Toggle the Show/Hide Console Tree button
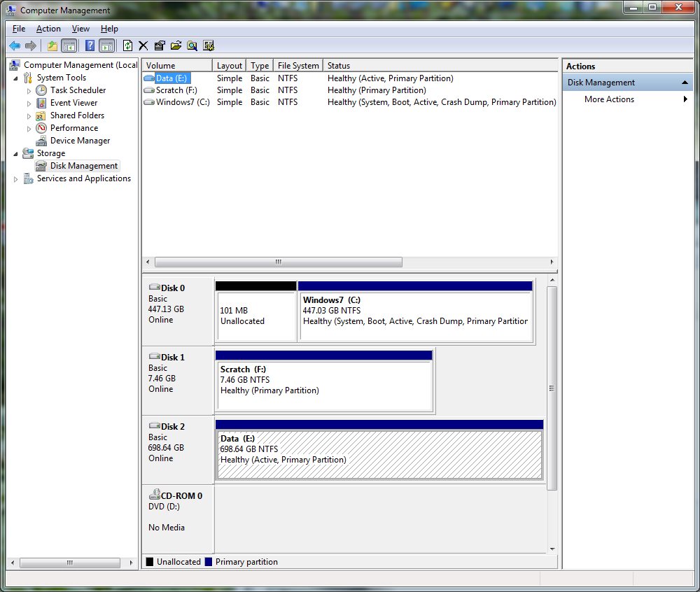This screenshot has height=592, width=700. pos(69,45)
